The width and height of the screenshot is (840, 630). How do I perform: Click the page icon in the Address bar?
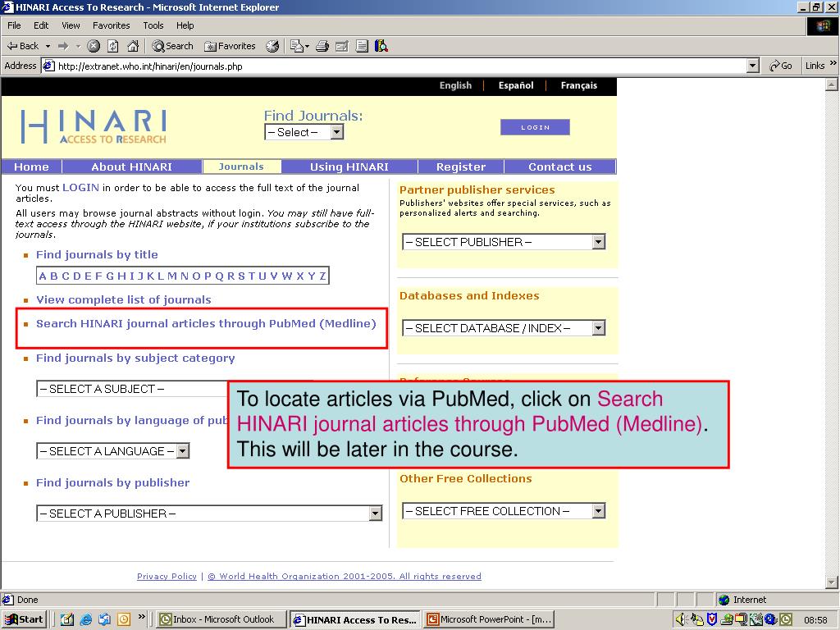coord(48,66)
